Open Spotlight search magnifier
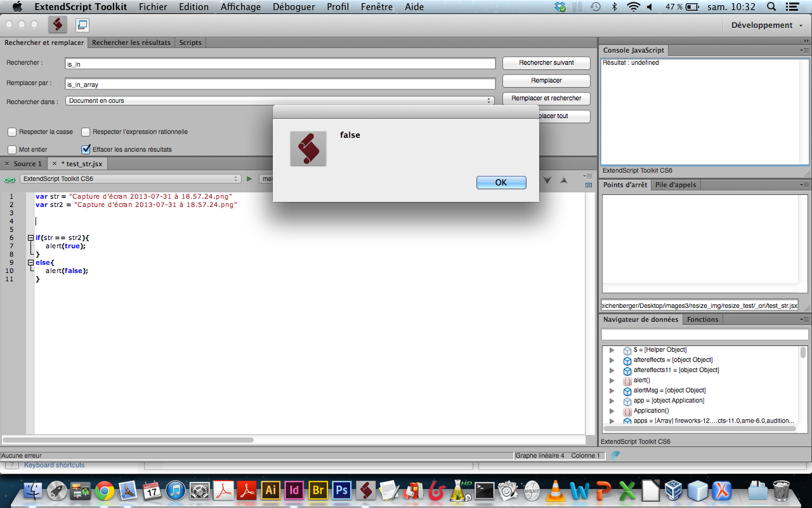Image resolution: width=812 pixels, height=508 pixels. click(771, 7)
